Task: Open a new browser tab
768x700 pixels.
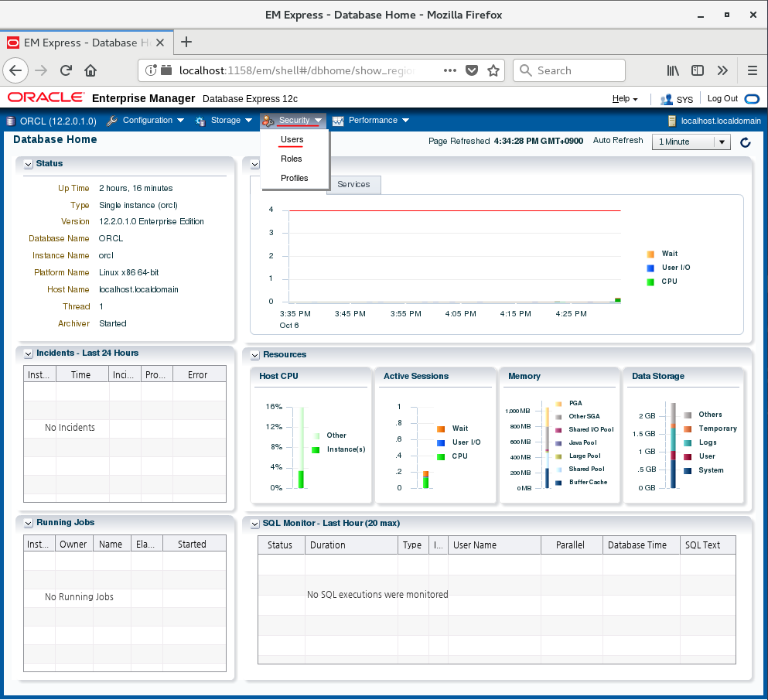Action: [186, 42]
